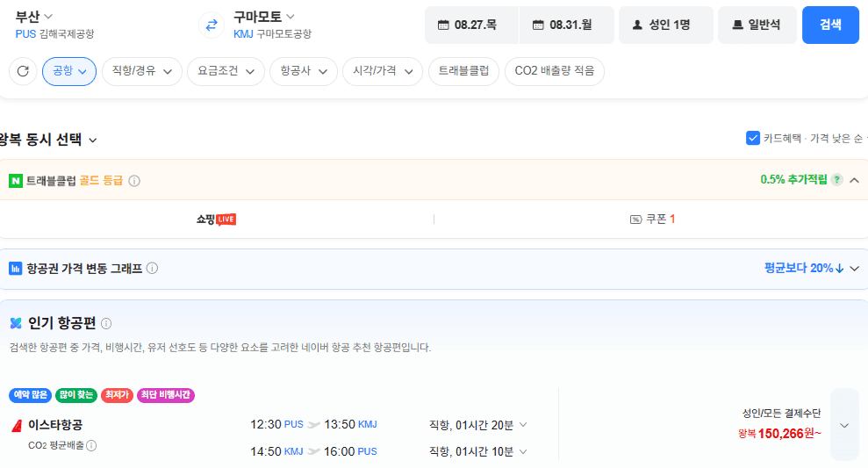Click outbound flight airplane icon 12:30
The width and height of the screenshot is (868, 468).
(314, 425)
